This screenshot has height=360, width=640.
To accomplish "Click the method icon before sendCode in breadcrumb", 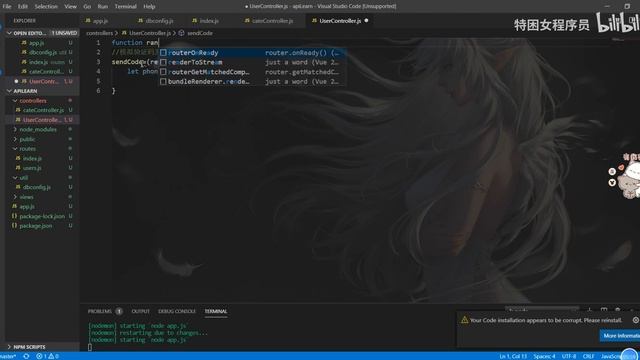I will [x=181, y=33].
